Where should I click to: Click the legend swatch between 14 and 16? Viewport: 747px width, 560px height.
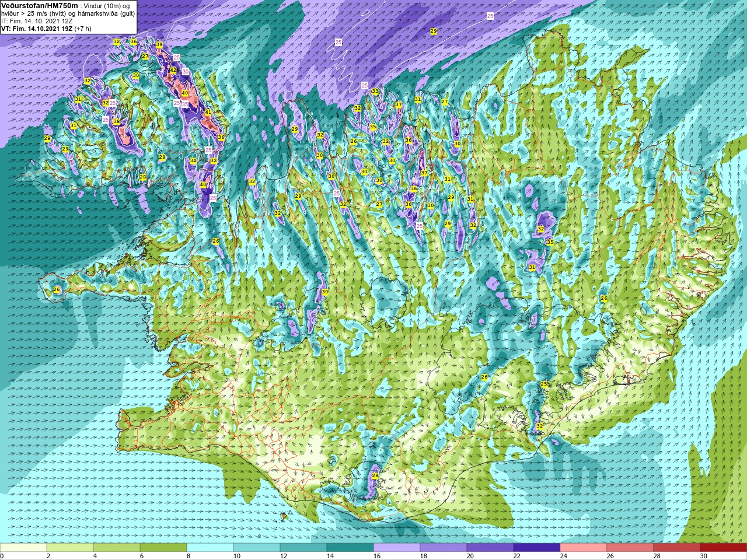(x=350, y=548)
